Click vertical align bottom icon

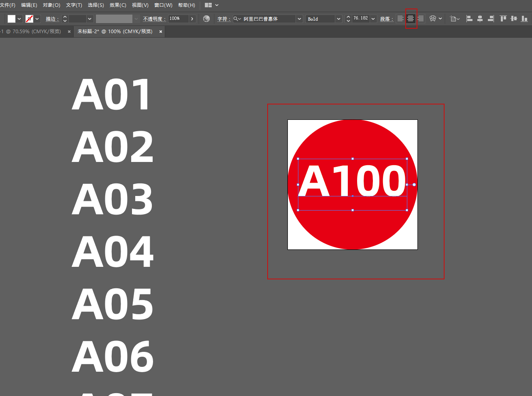524,19
